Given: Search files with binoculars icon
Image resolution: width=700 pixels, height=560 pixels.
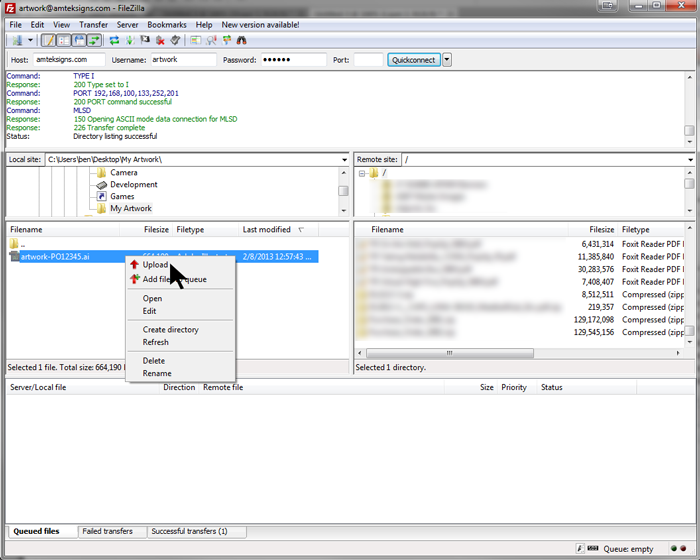Looking at the screenshot, I should click(x=242, y=41).
